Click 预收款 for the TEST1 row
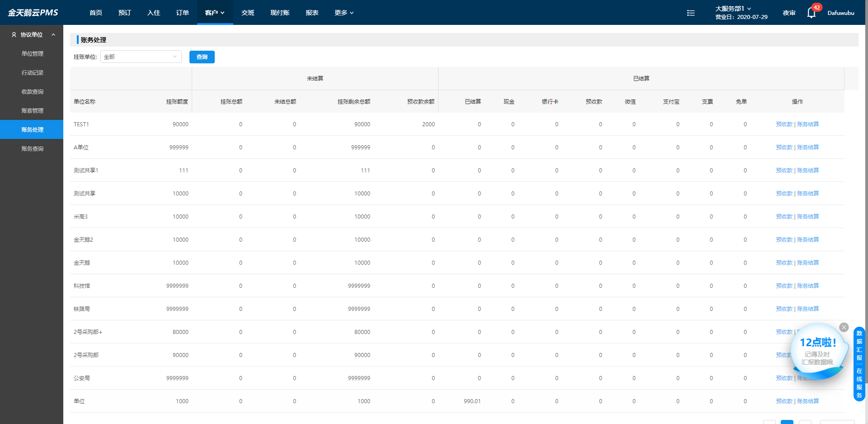This screenshot has height=424, width=868. click(784, 124)
